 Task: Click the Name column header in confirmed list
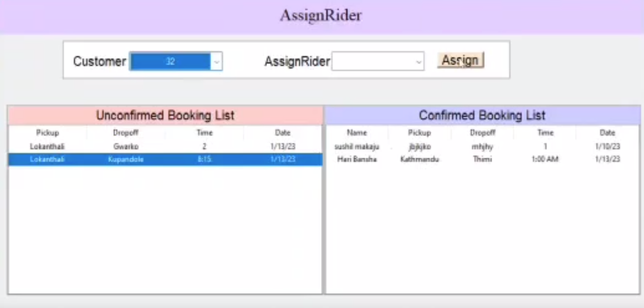(x=357, y=133)
